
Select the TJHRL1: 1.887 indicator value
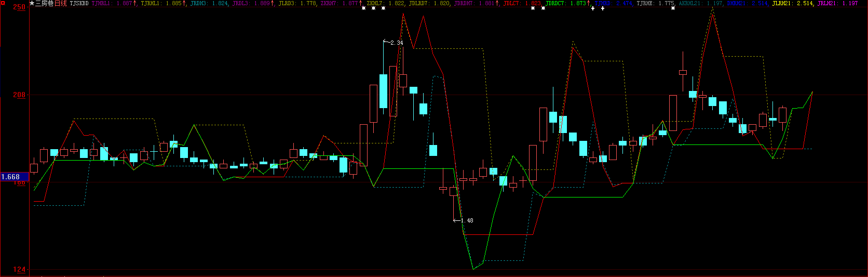(112, 3)
